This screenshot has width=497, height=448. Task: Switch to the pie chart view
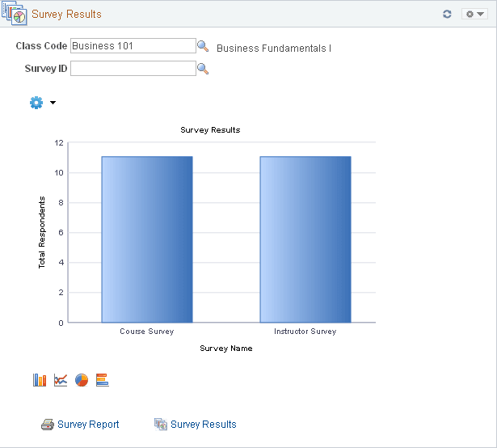(x=82, y=380)
